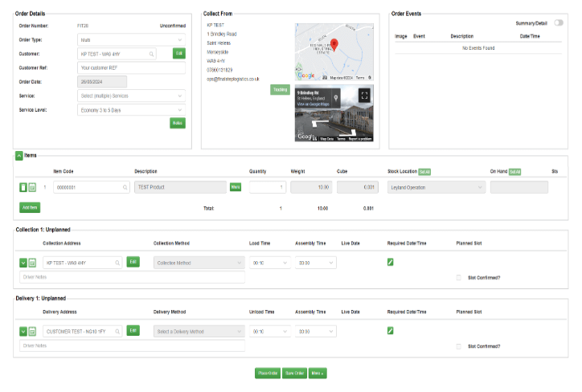This screenshot has width=582, height=392.
Task: Click Set All next to Stock Location
Action: (424, 172)
